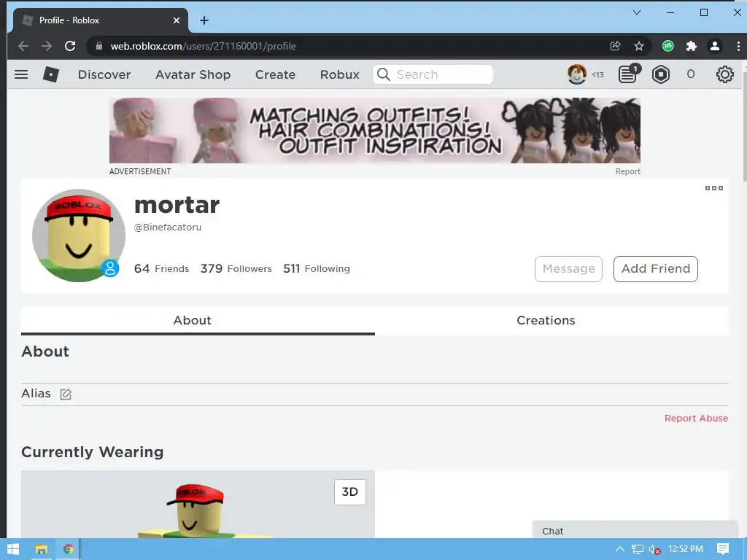Open the Robux balance hexagon icon
The image size is (747, 560).
click(661, 74)
